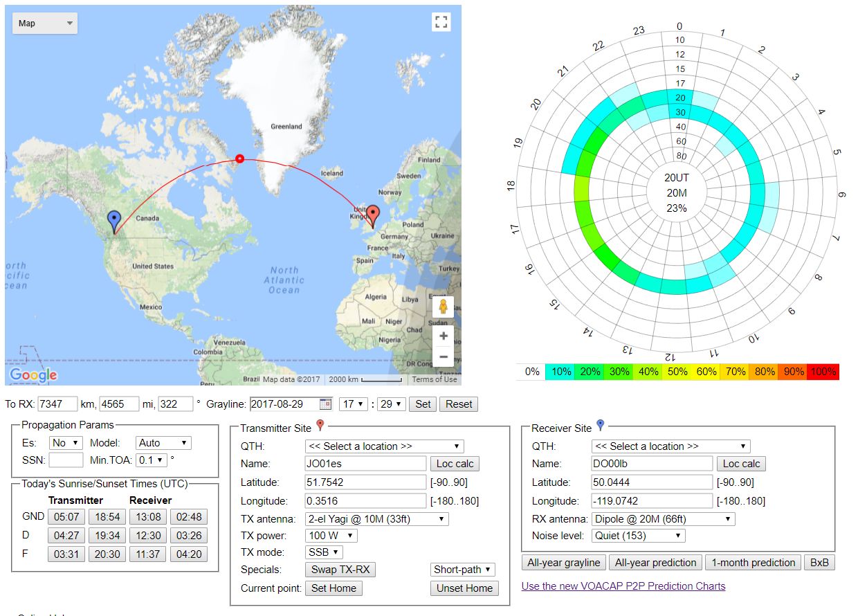Click the red midpoint circle on path

(240, 158)
